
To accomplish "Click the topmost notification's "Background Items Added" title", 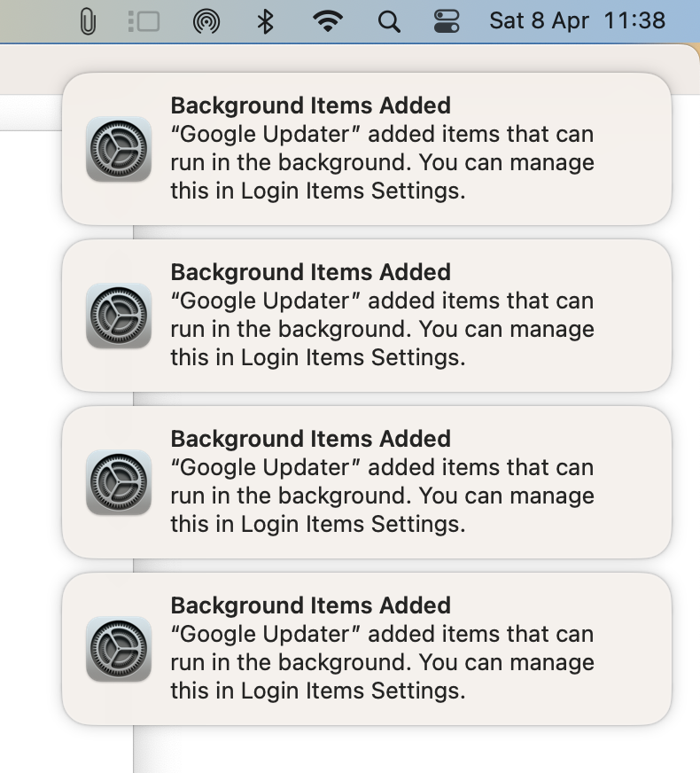I will 310,105.
